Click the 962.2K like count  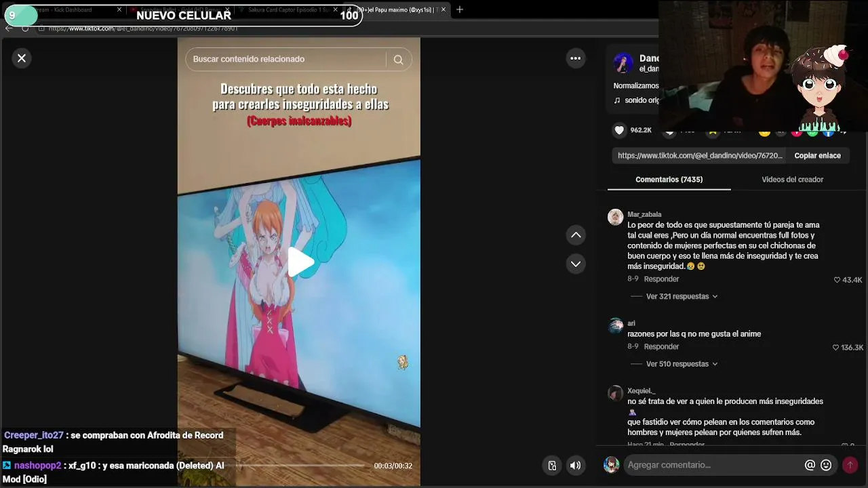pyautogui.click(x=641, y=130)
